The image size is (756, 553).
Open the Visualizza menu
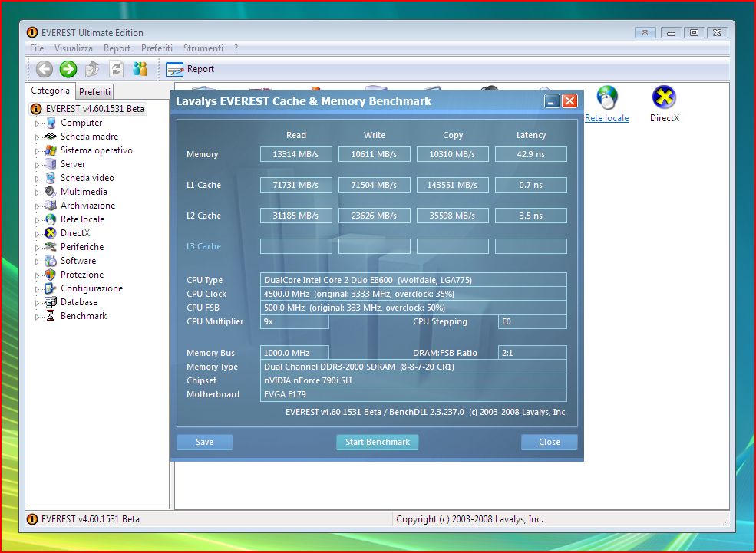point(73,48)
